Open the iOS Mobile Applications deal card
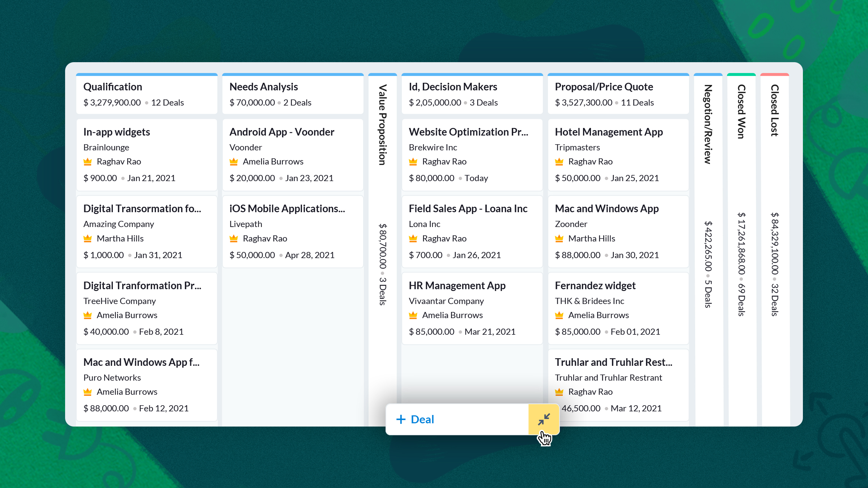868x488 pixels. click(x=287, y=209)
